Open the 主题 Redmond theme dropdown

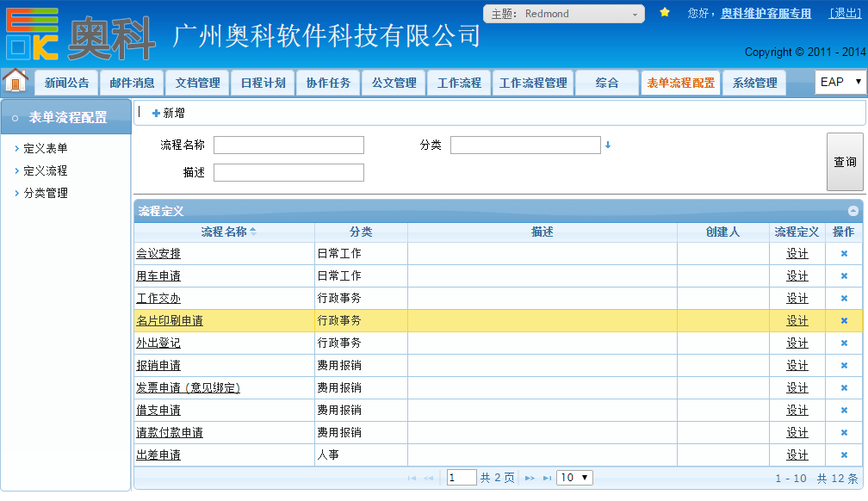[563, 14]
